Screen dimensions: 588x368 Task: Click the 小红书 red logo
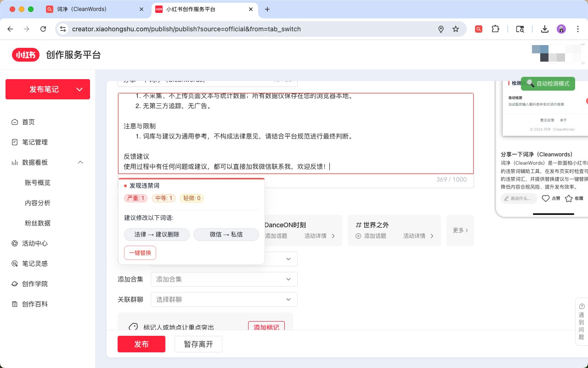coord(26,55)
